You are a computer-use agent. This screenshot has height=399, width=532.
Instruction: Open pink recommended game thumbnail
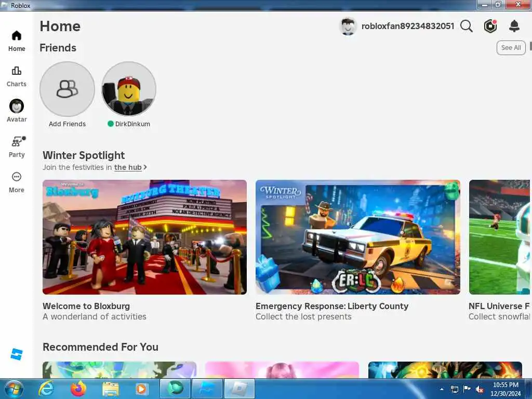(x=282, y=370)
